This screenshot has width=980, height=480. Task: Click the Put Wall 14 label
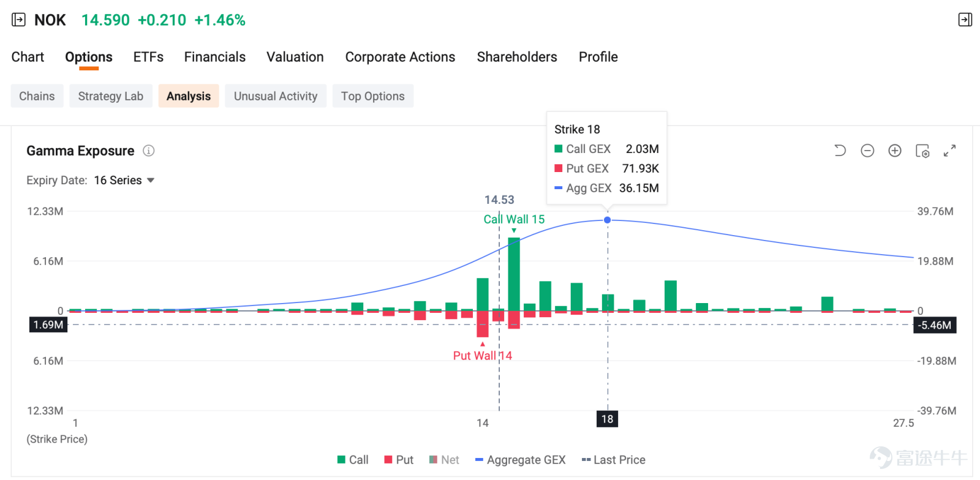tap(483, 356)
